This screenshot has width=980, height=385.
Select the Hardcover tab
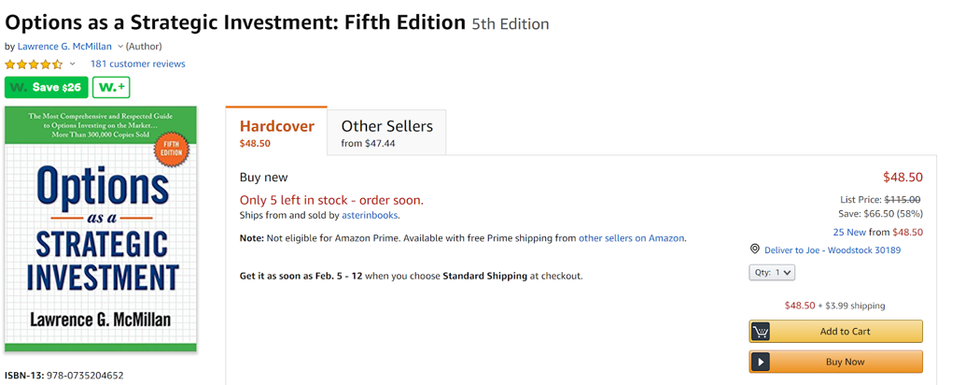pos(276,132)
